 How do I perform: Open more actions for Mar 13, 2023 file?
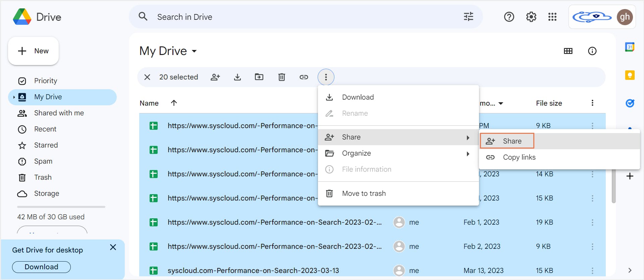592,271
